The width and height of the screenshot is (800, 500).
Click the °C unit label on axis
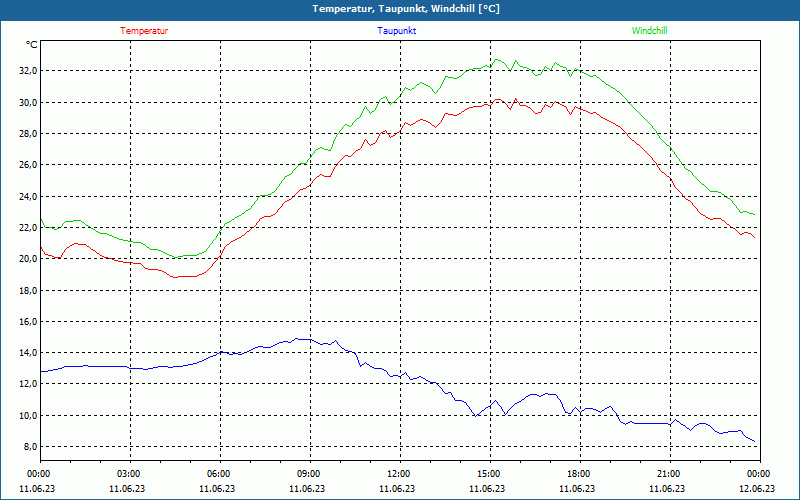(32, 45)
